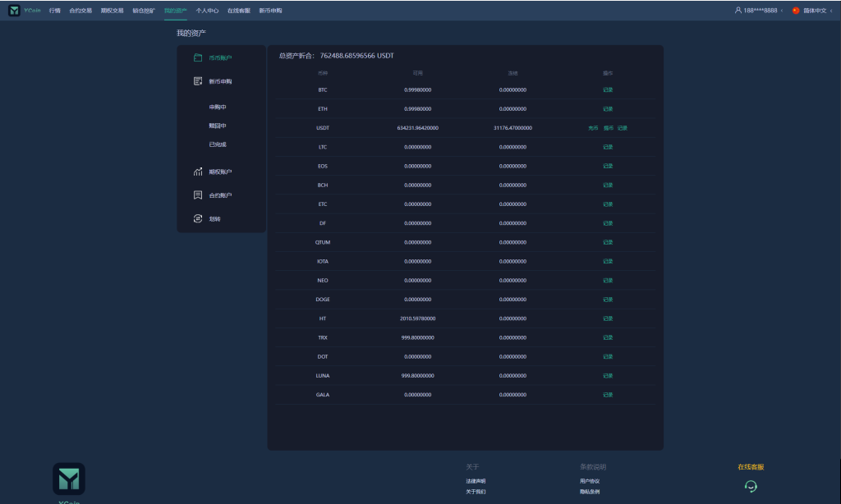The width and height of the screenshot is (841, 504).
Task: Click the large YCoin footer logo
Action: coord(69,479)
